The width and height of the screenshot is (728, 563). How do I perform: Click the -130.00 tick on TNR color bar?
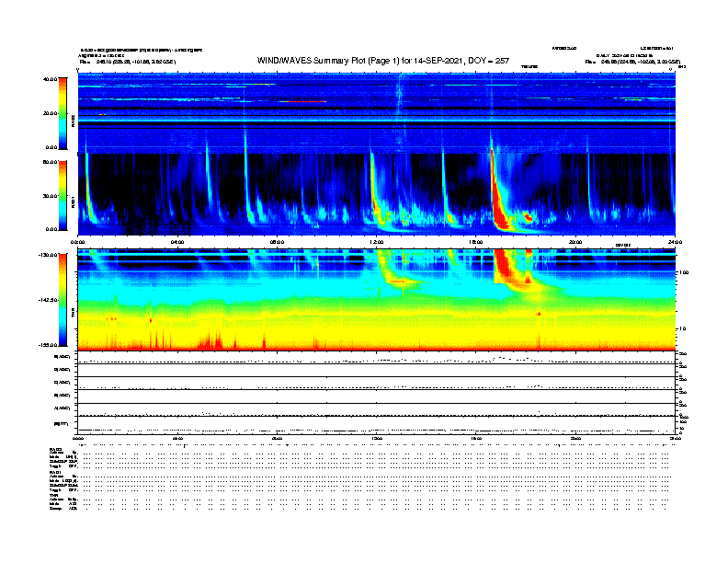pos(49,255)
